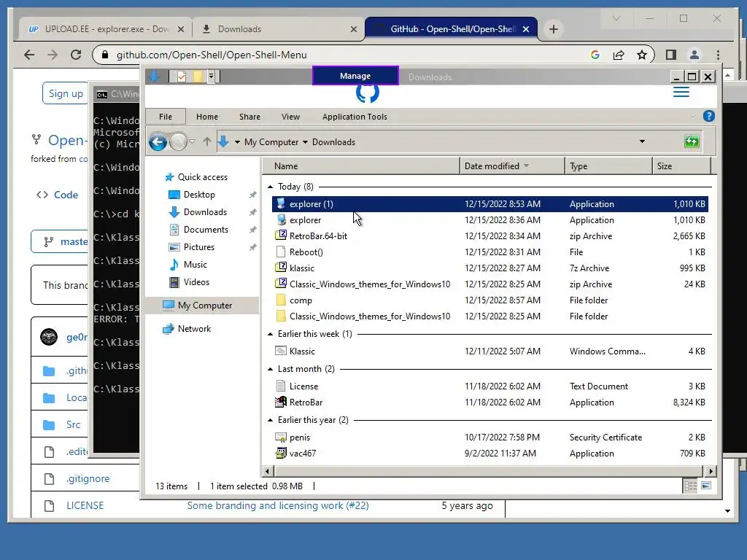Select the klassic 7z archive
Screen dimensions: 747x560
coord(489,268)
